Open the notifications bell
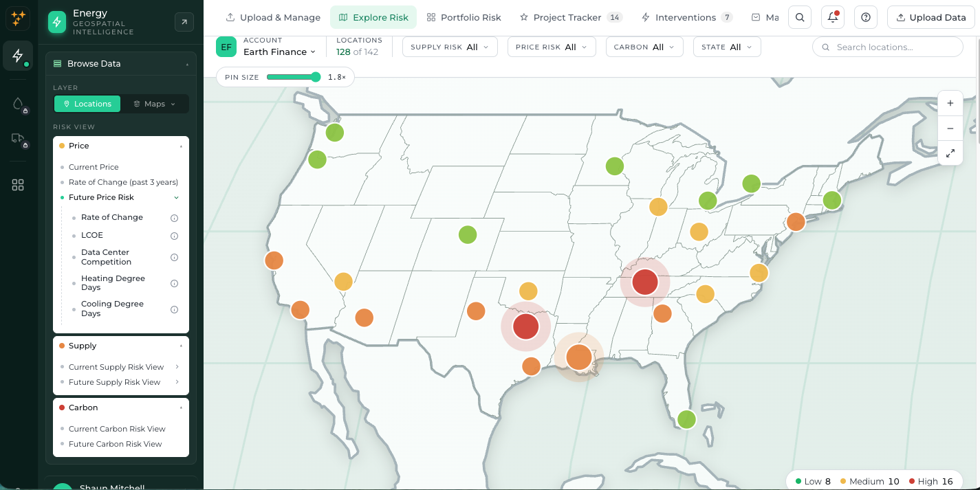This screenshot has height=490, width=980. point(832,17)
